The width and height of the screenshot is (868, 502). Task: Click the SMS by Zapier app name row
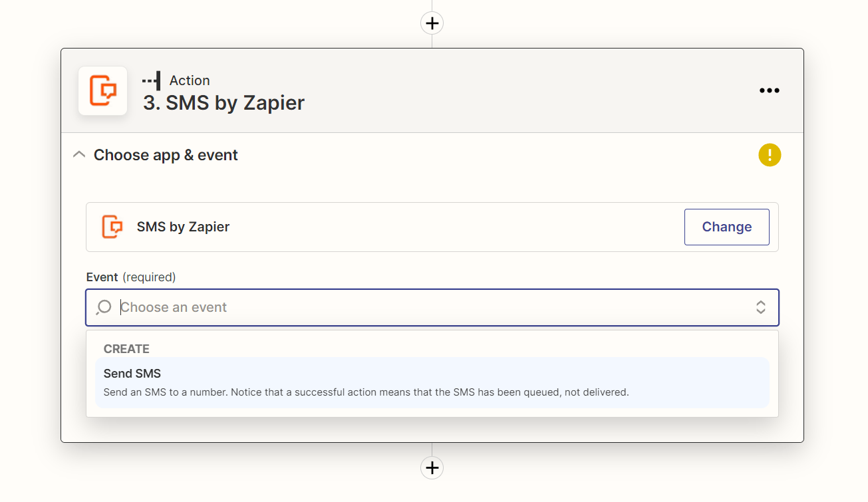[432, 227]
